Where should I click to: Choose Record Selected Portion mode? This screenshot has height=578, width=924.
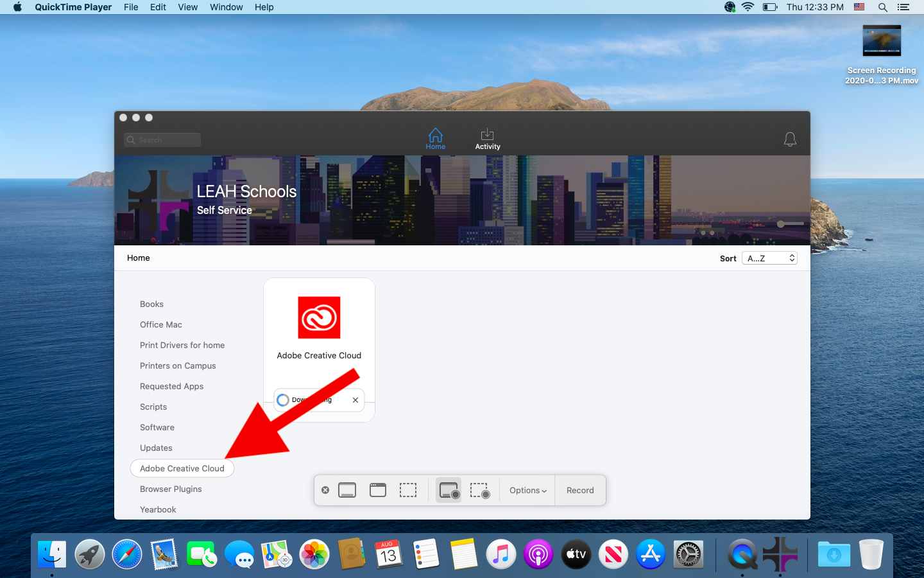[480, 491]
